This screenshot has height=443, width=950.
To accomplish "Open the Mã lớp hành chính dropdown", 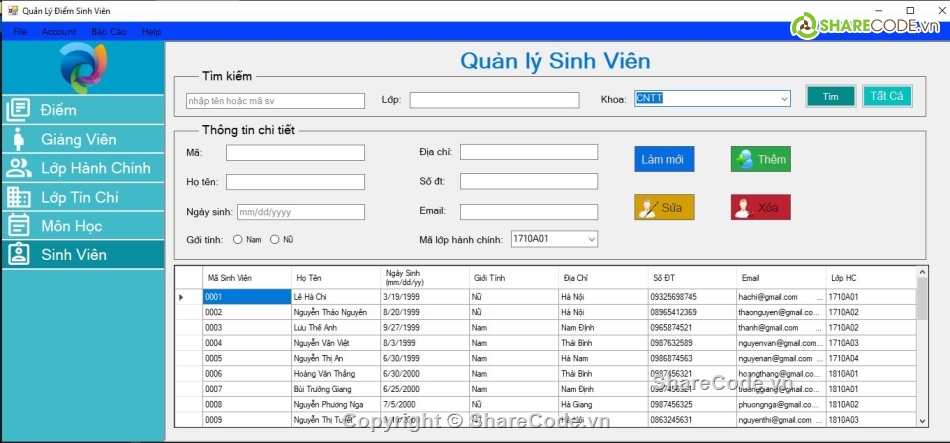I will point(590,239).
